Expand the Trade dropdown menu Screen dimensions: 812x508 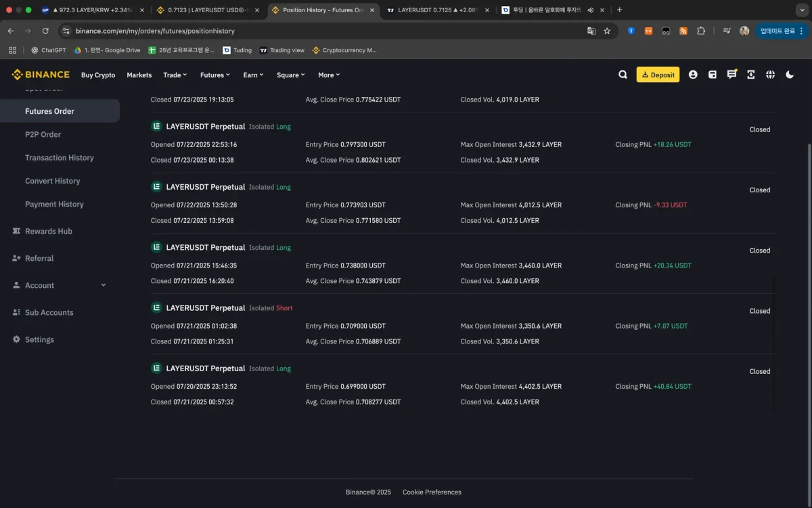(x=175, y=75)
